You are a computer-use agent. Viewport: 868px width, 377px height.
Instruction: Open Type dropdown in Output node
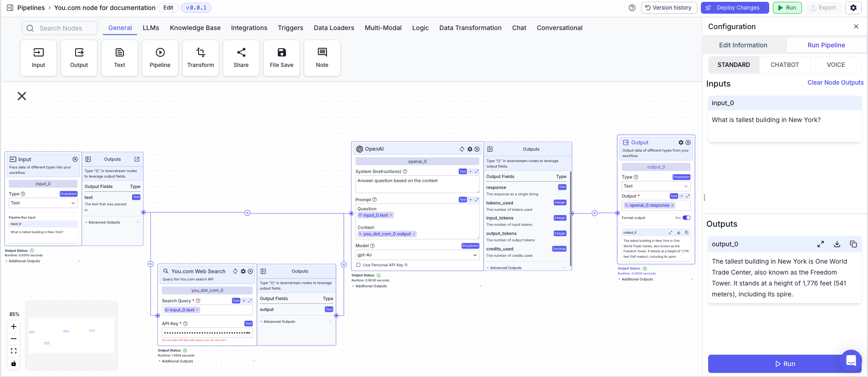(x=656, y=186)
